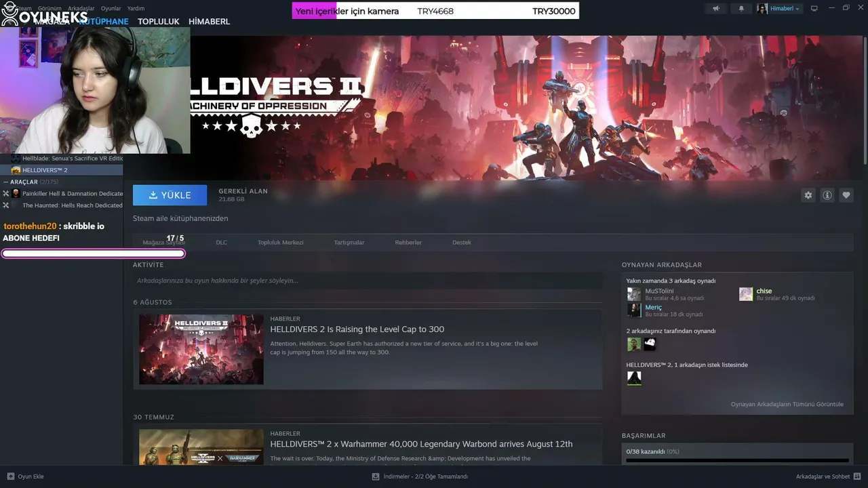The image size is (868, 488).
Task: Open Steam announcements megaphone icon
Action: pos(716,8)
